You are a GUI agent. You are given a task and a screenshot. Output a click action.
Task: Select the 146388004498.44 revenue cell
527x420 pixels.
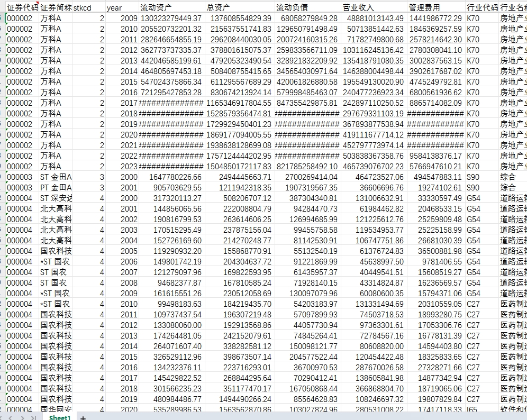pyautogui.click(x=374, y=71)
